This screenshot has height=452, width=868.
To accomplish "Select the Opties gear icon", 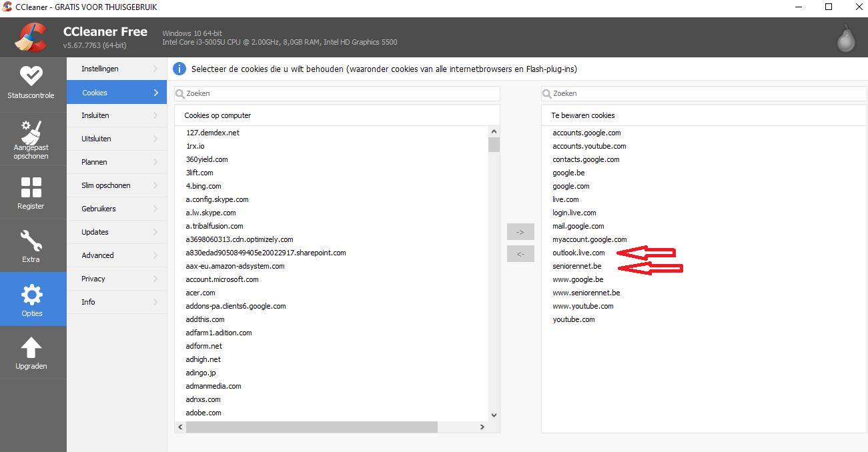I will point(31,294).
